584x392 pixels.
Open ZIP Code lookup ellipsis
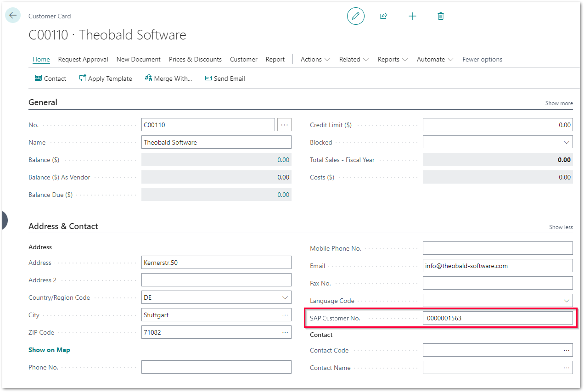(285, 332)
